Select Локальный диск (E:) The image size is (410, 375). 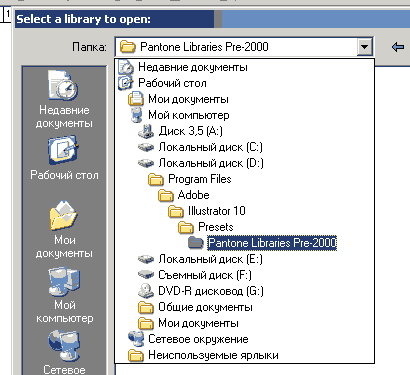point(244,259)
